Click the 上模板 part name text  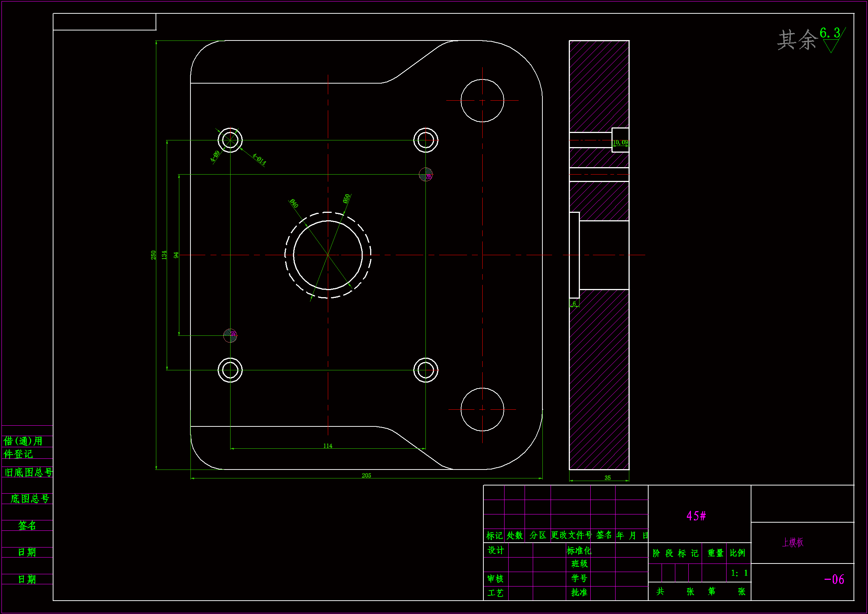point(793,543)
